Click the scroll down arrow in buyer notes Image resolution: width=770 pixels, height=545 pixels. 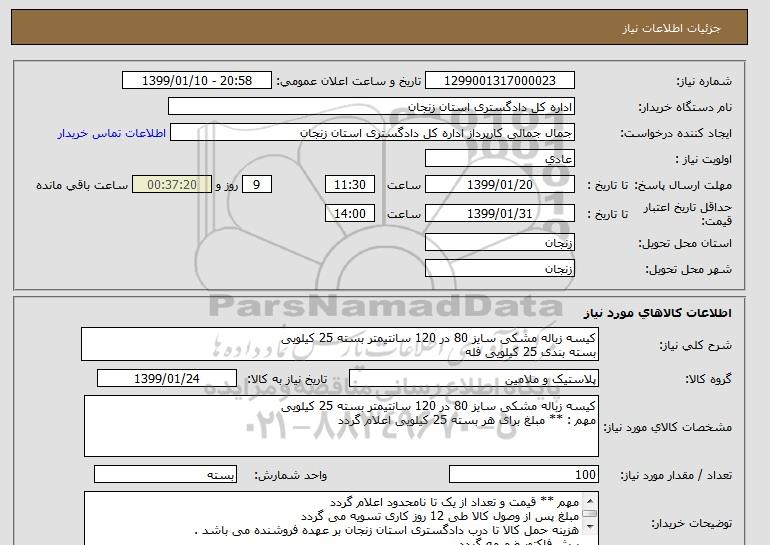[590, 527]
